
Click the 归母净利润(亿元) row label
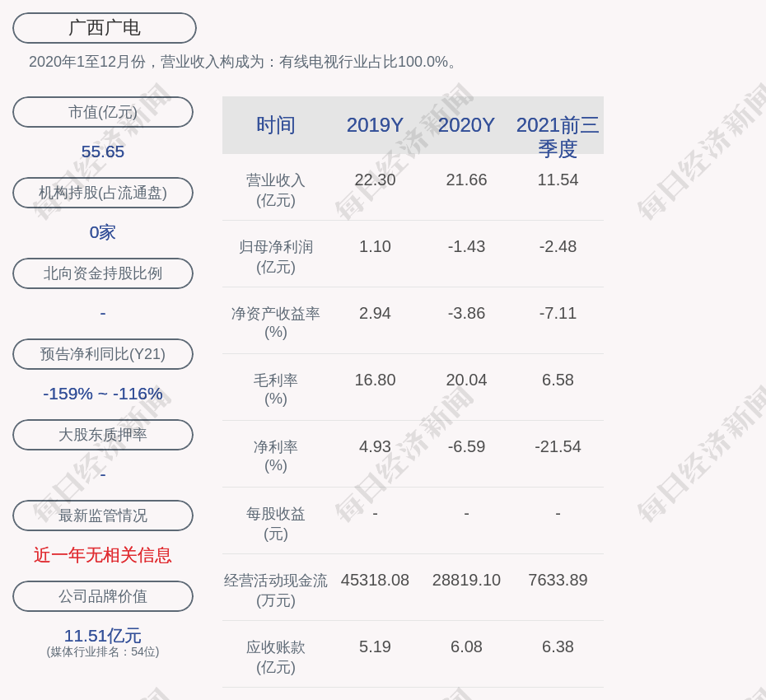pyautogui.click(x=276, y=257)
